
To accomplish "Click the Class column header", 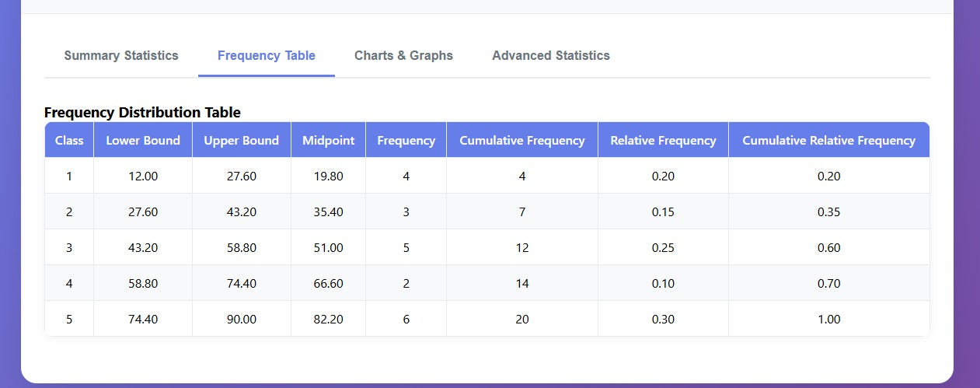I will click(x=69, y=141).
